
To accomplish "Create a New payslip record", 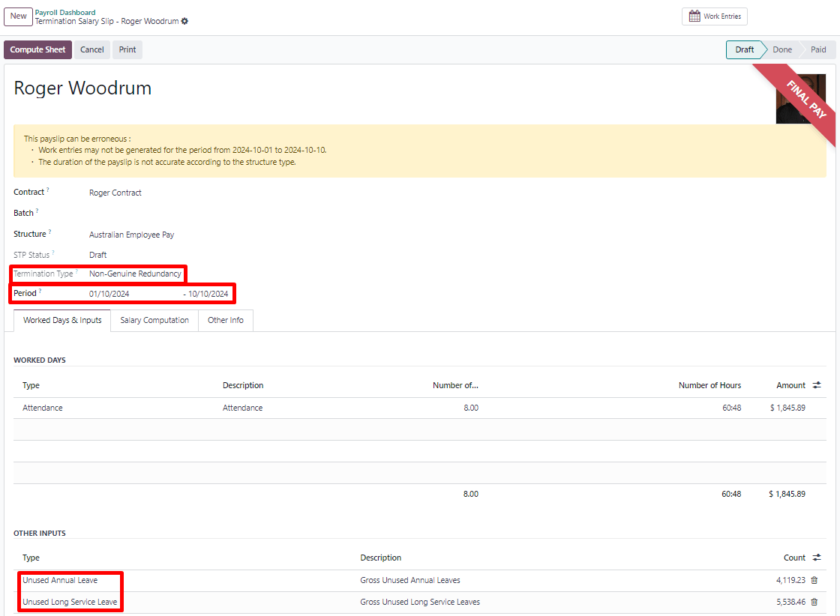I will 19,16.
